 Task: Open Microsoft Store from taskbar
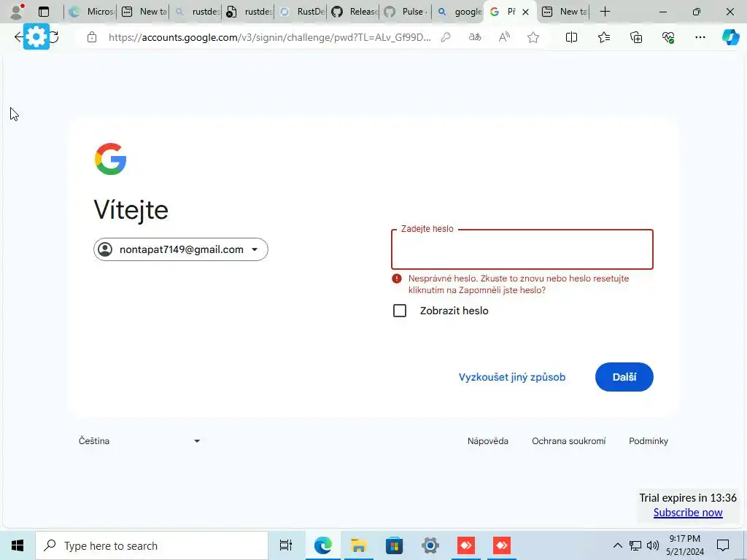tap(394, 545)
